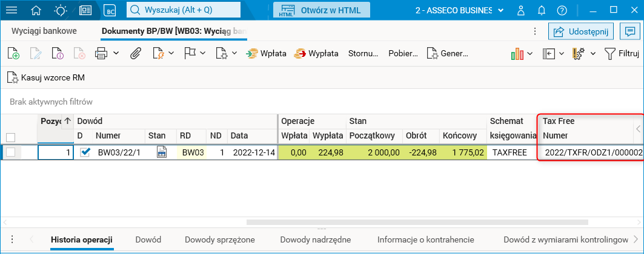644x254 pixels.
Task: Tick row checkbox for BW03/22/1
Action: pyautogui.click(x=11, y=152)
